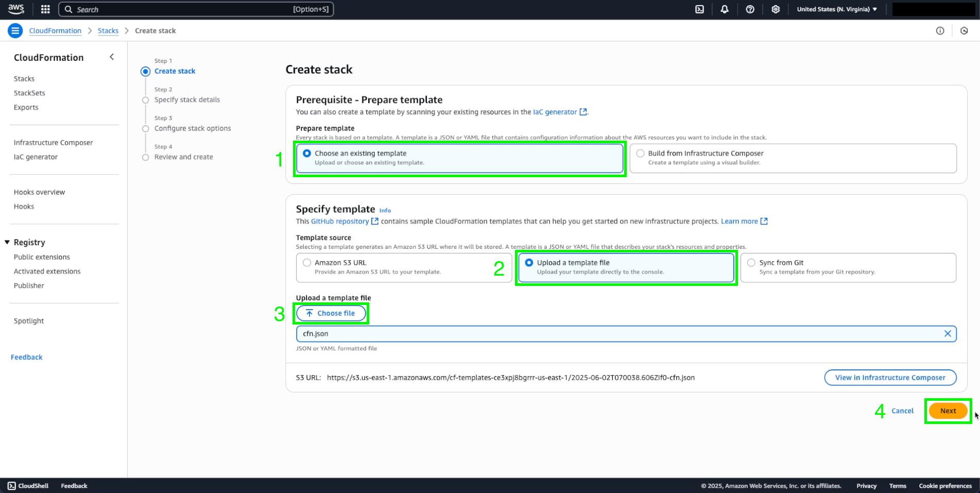Open the region selector United States (N. Virginia)
Screen dimensions: 980x493
[837, 9]
